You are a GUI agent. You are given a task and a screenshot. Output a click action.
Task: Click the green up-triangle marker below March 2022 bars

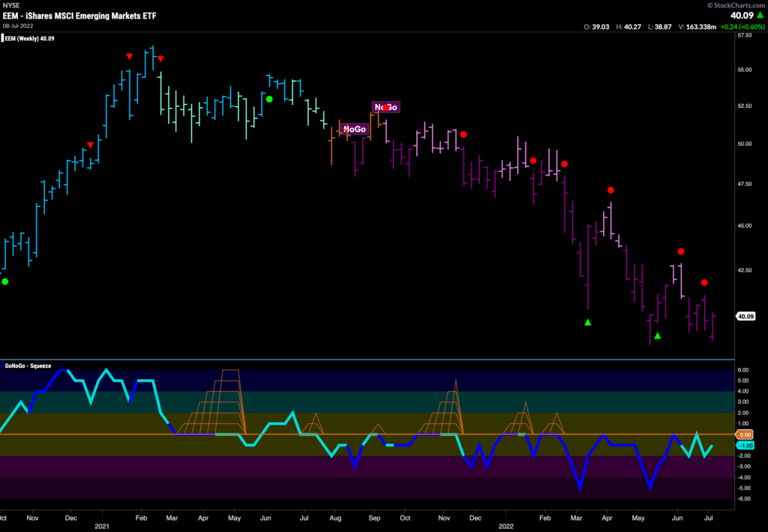click(588, 322)
